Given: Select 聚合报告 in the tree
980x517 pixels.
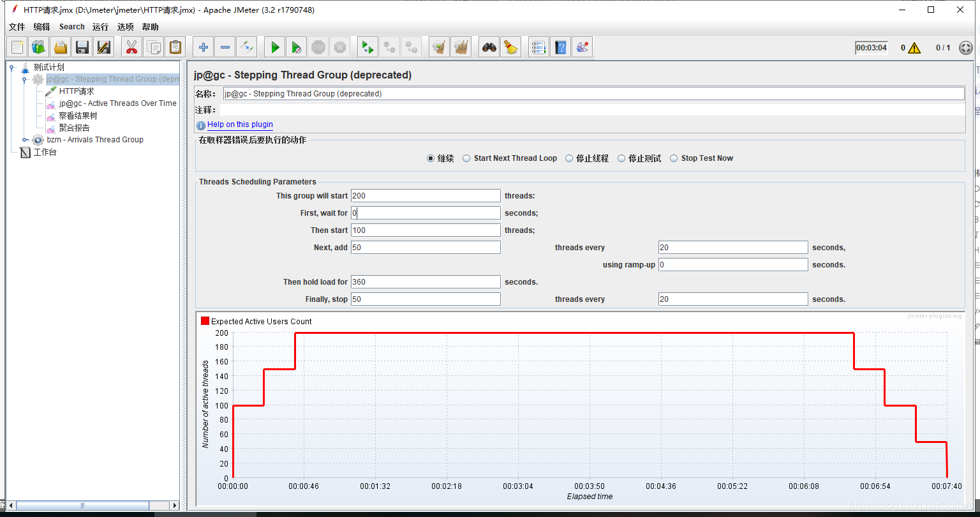Looking at the screenshot, I should (x=74, y=128).
